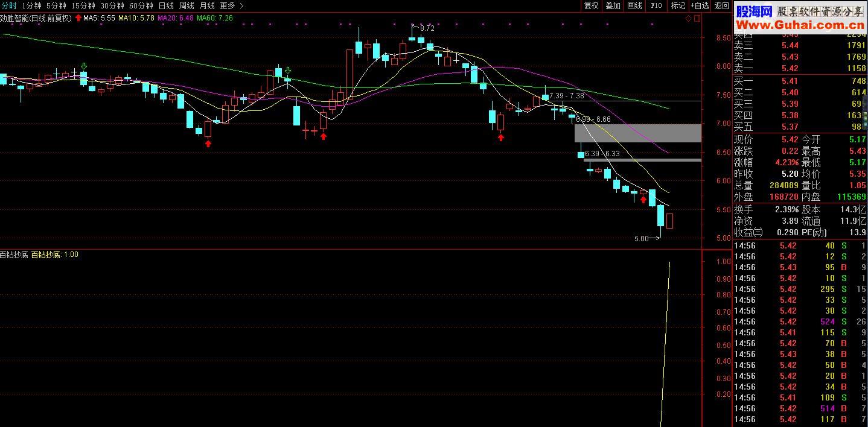Select the 30分钟 period tab
This screenshot has width=868, height=427.
click(x=112, y=5)
